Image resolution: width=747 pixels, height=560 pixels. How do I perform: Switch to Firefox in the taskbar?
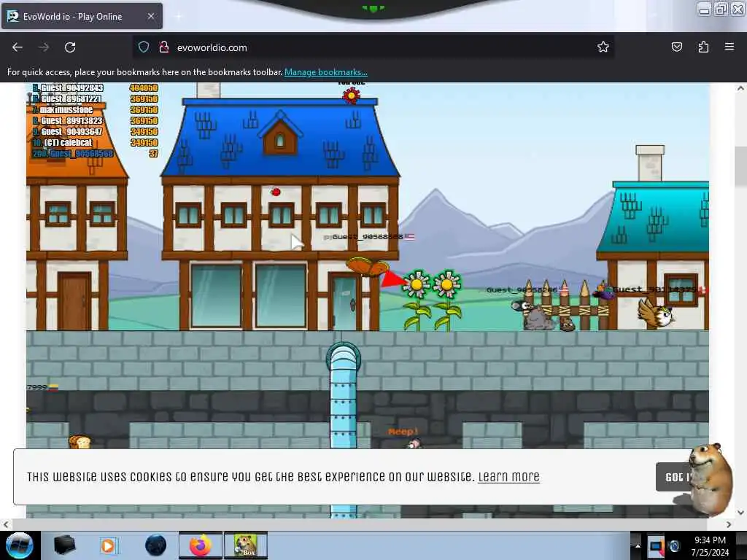pyautogui.click(x=200, y=545)
